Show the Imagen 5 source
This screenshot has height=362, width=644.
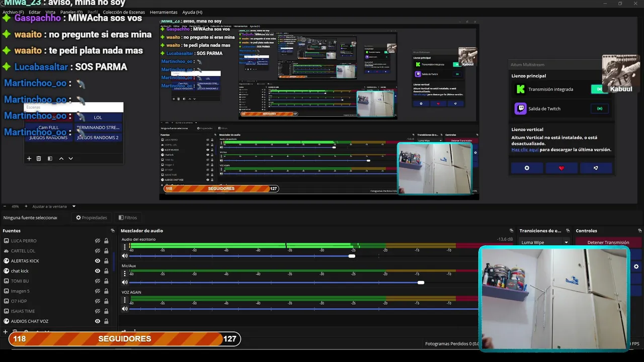pyautogui.click(x=98, y=291)
